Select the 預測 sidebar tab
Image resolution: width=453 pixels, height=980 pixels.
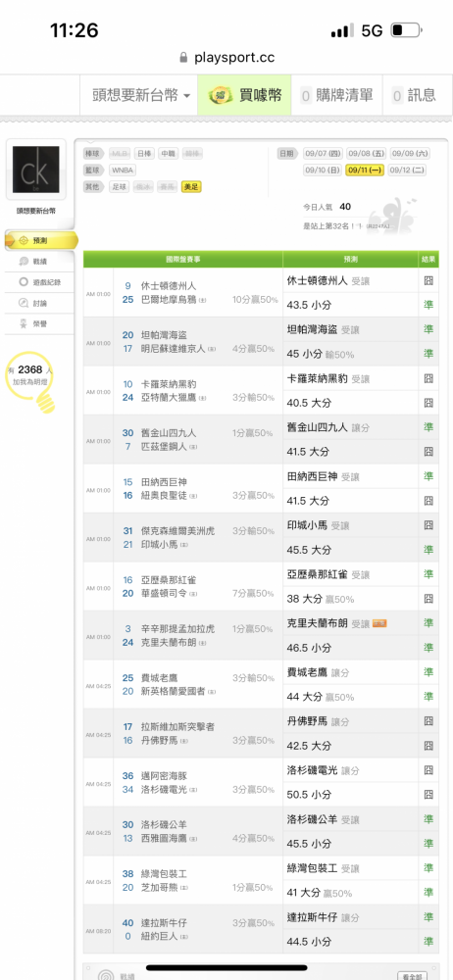point(41,241)
